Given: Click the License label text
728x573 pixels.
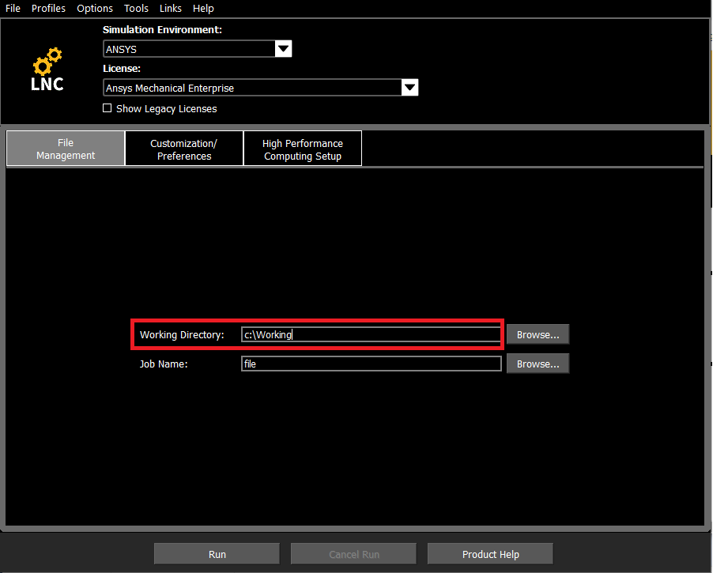Looking at the screenshot, I should (x=122, y=68).
